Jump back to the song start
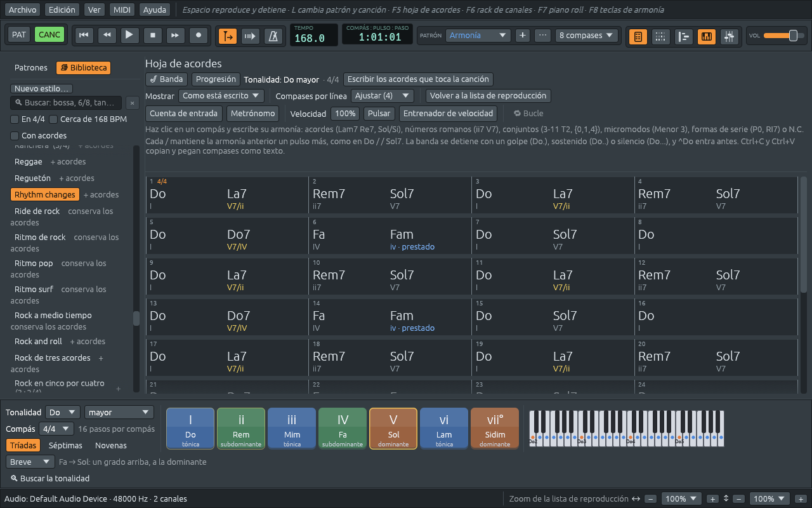Viewport: 812px width, 508px height. (83, 36)
